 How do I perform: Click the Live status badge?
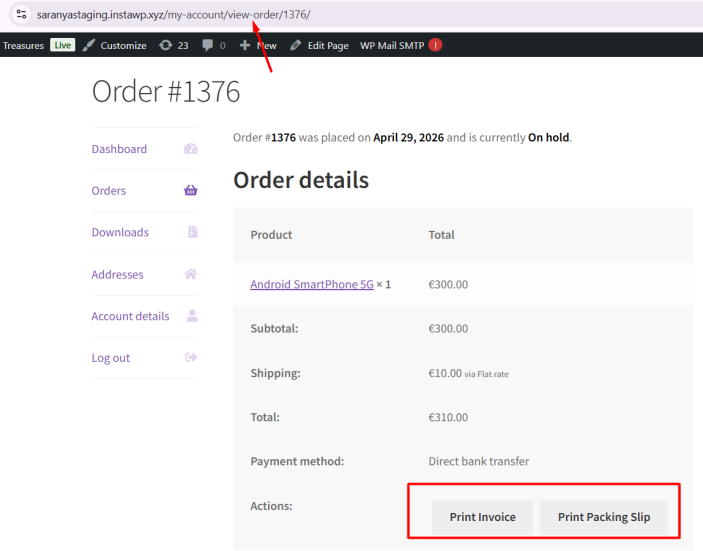[x=63, y=45]
